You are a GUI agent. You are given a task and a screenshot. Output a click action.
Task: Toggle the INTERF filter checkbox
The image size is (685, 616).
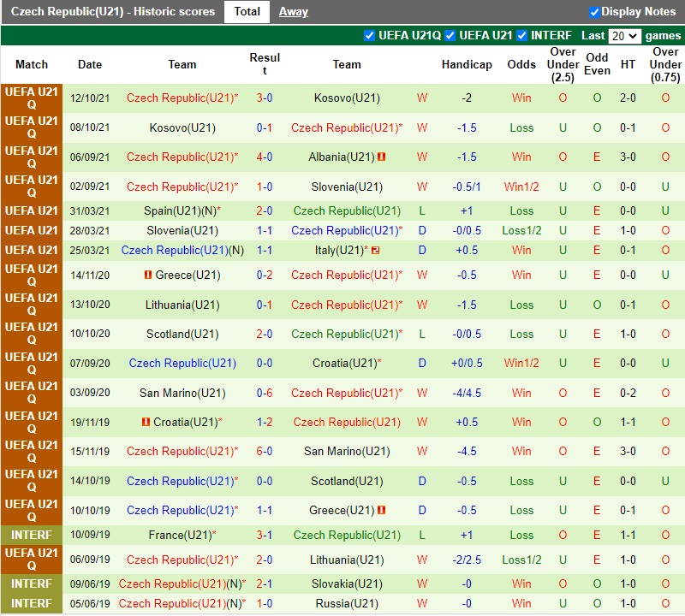point(521,35)
